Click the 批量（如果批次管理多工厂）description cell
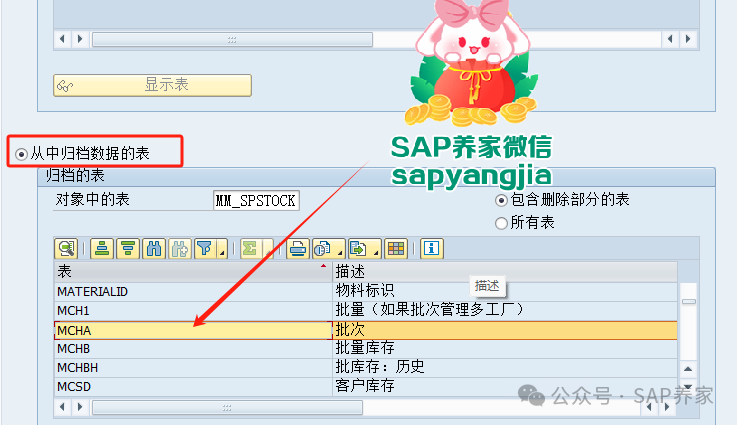This screenshot has width=737, height=425. pyautogui.click(x=505, y=311)
